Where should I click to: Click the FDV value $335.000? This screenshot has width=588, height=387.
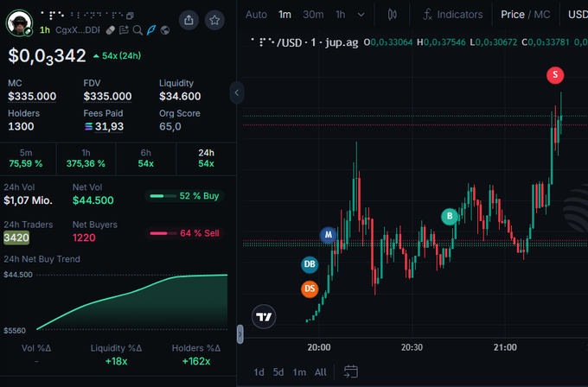click(107, 96)
